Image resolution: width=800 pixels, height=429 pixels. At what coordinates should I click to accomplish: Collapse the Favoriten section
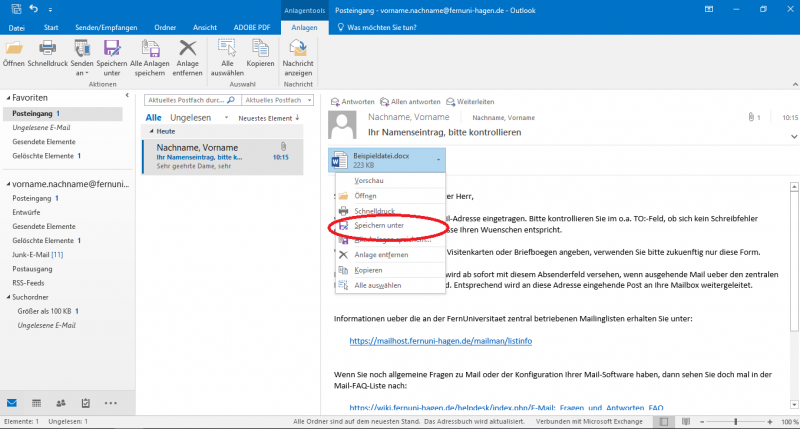coord(8,97)
